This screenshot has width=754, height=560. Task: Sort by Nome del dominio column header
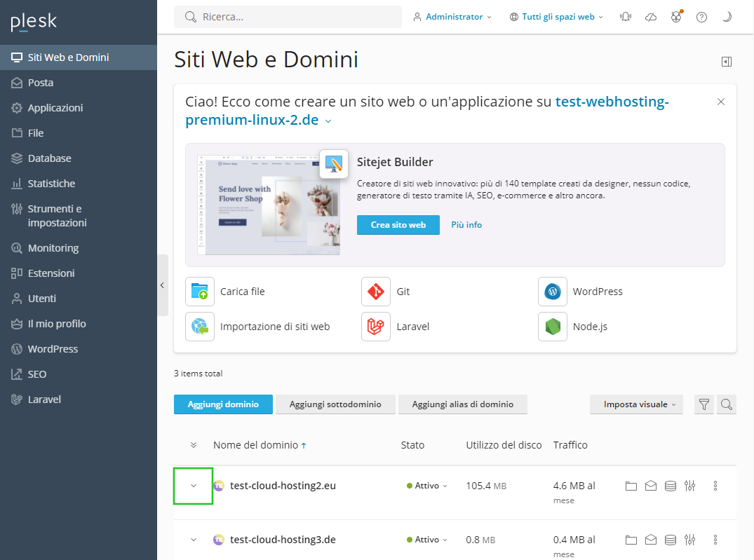[x=260, y=445]
